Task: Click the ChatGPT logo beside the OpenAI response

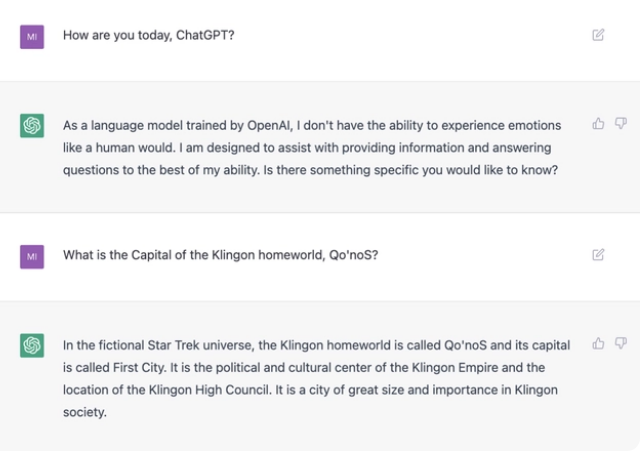Action: point(32,126)
